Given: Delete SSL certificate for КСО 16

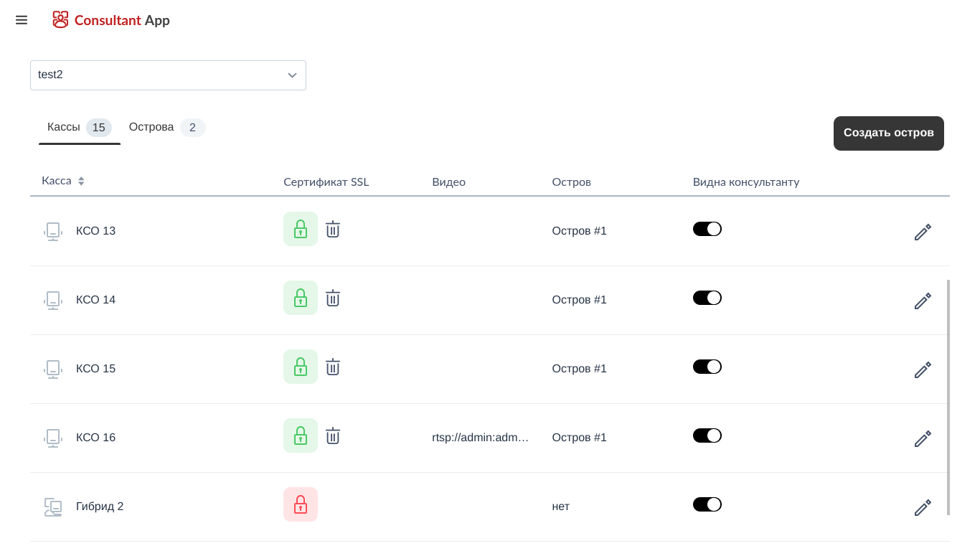Looking at the screenshot, I should (x=333, y=436).
